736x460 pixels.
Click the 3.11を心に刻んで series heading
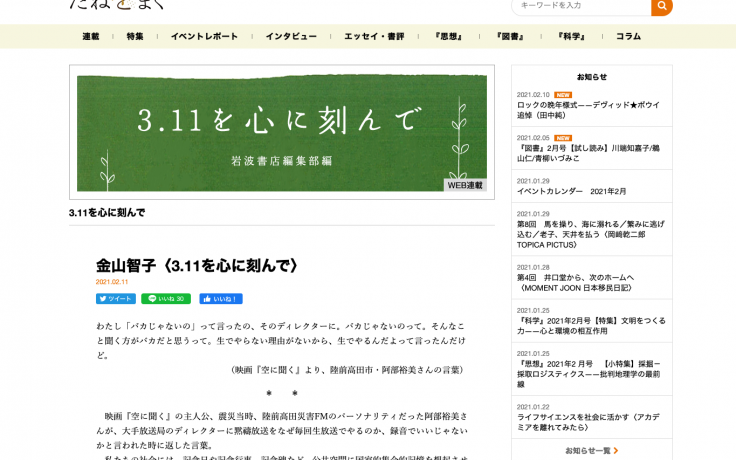[107, 213]
